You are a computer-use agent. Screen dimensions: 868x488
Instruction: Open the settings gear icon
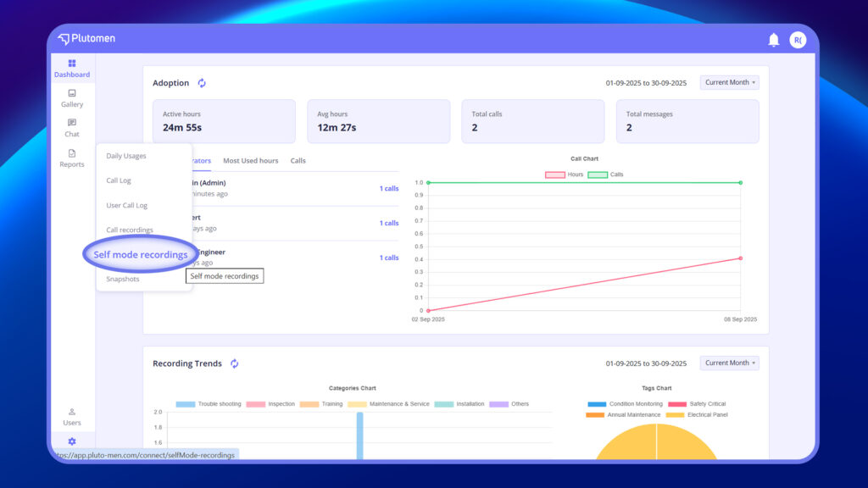(72, 441)
